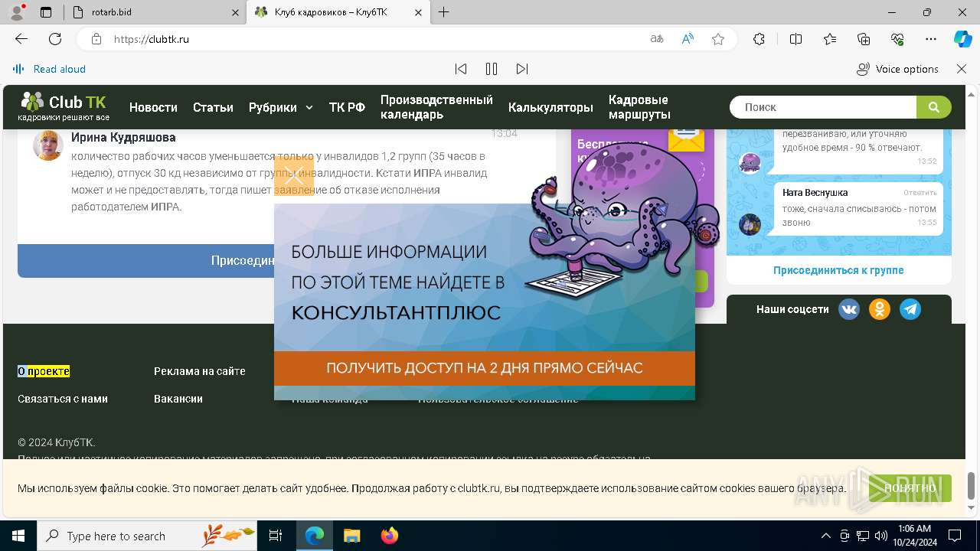Click Ответить on Ната Веснушка message
This screenshot has height=551, width=980.
click(920, 193)
